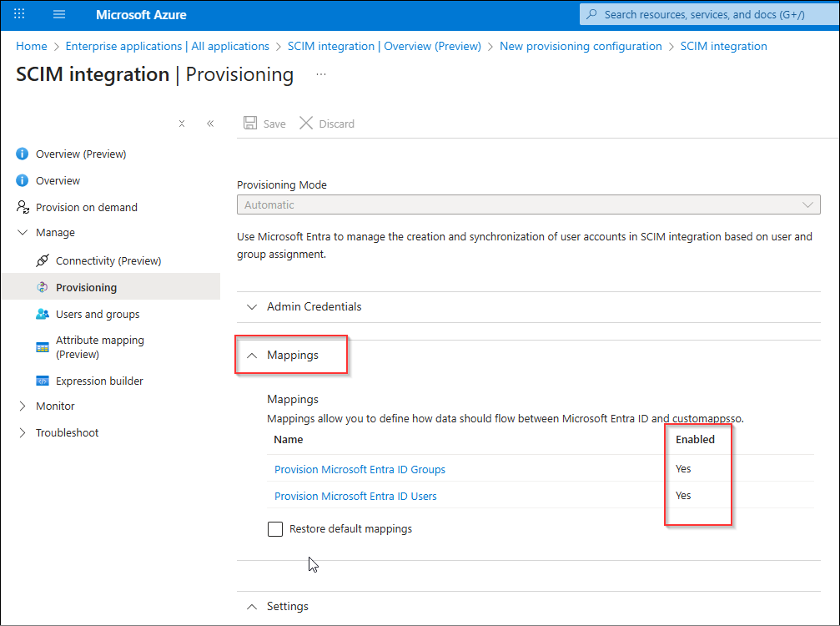Click the Connectivity plug icon

43,260
